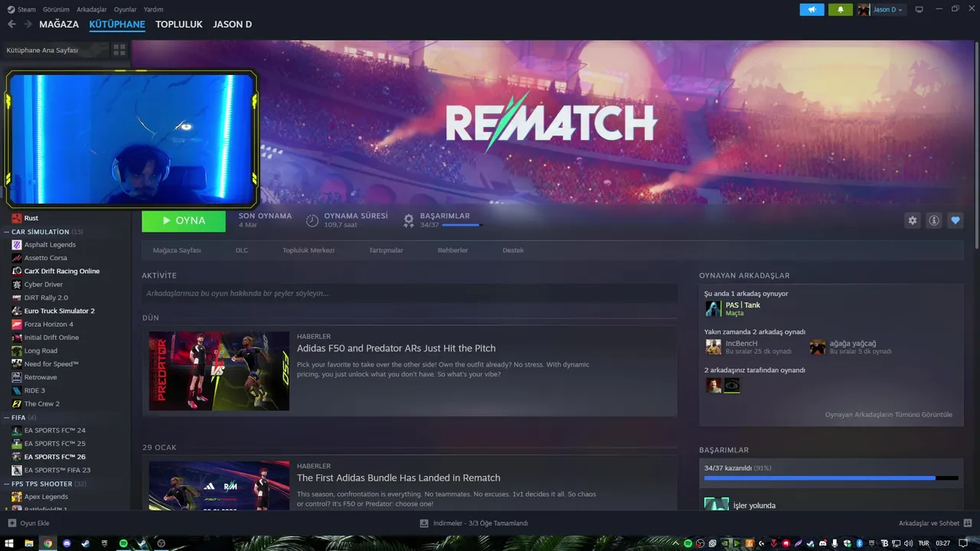Click the achievements trophy gear icon

(x=409, y=220)
